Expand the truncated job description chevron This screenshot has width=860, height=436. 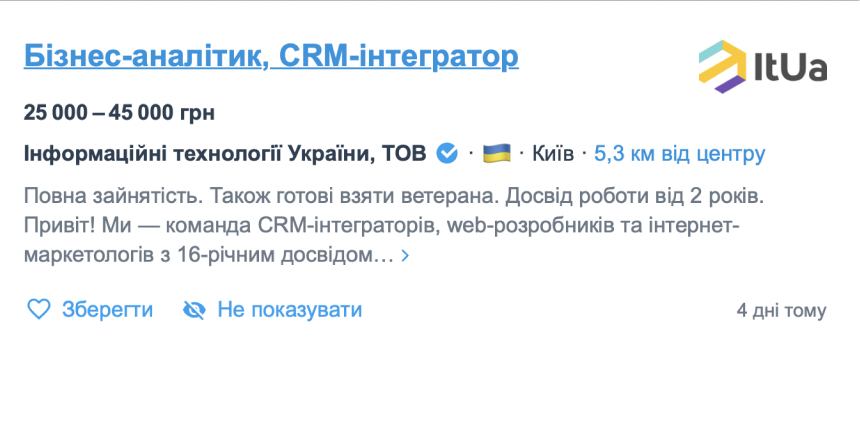(405, 256)
